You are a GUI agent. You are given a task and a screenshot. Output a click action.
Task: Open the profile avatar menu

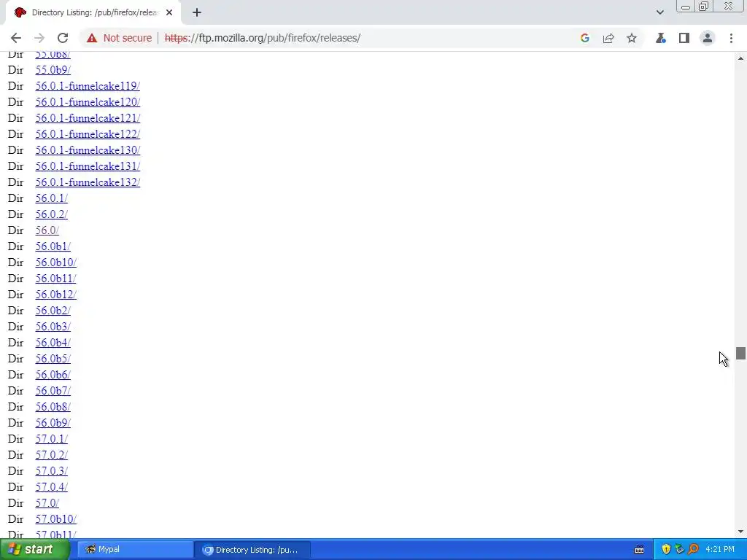[708, 38]
